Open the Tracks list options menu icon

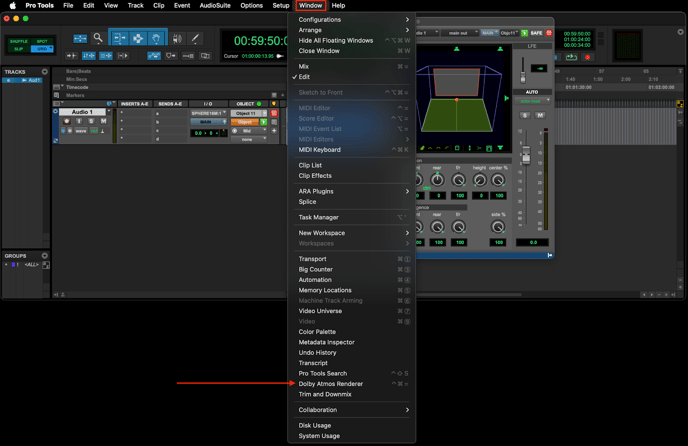pyautogui.click(x=44, y=72)
